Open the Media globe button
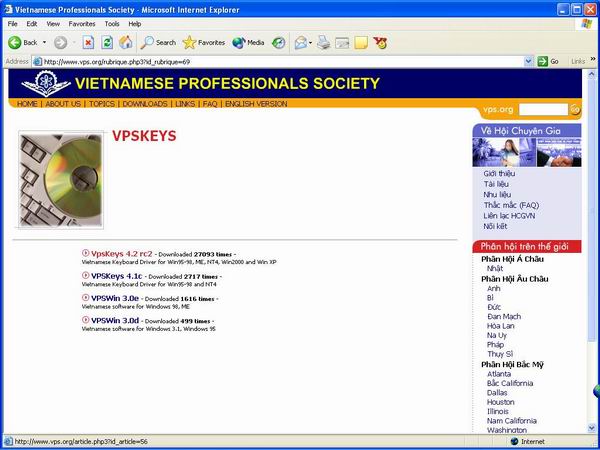The height and width of the screenshot is (450, 600). tap(248, 42)
